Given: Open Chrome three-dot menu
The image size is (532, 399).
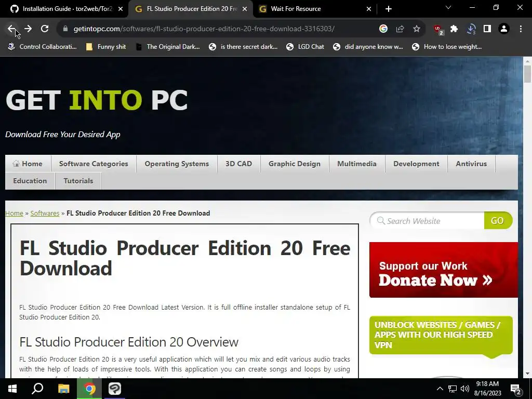Looking at the screenshot, I should point(521,29).
